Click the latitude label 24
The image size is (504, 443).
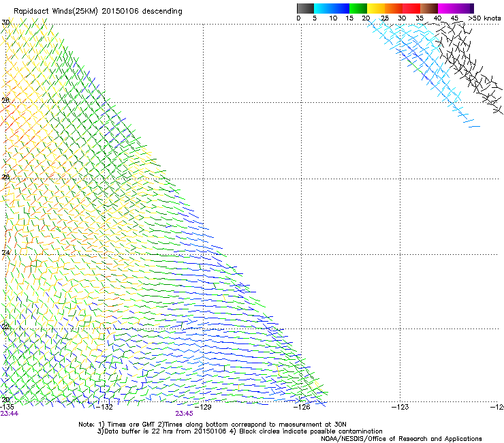(x=5, y=253)
